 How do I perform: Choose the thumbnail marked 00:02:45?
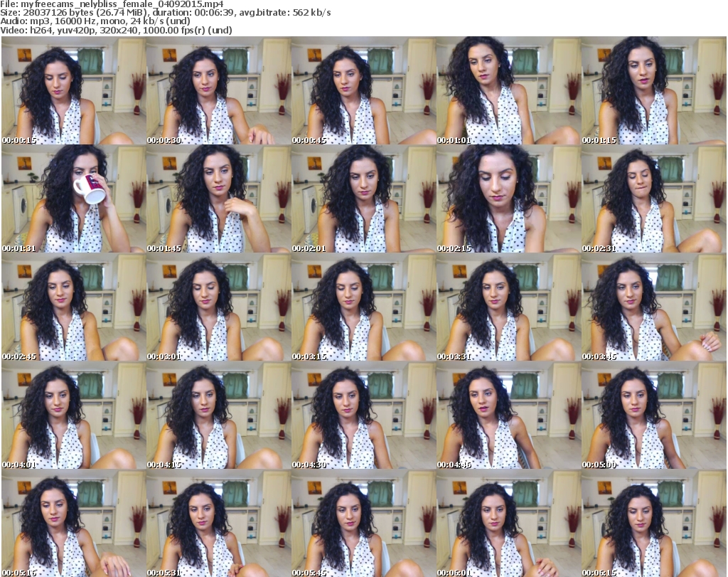[73, 307]
